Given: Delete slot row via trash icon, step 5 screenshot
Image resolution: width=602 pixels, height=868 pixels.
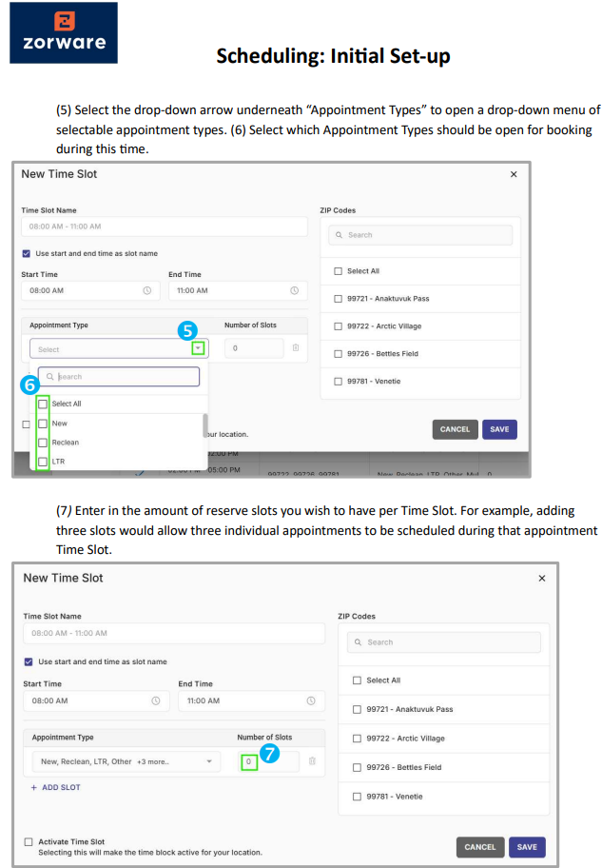Looking at the screenshot, I should (x=296, y=347).
